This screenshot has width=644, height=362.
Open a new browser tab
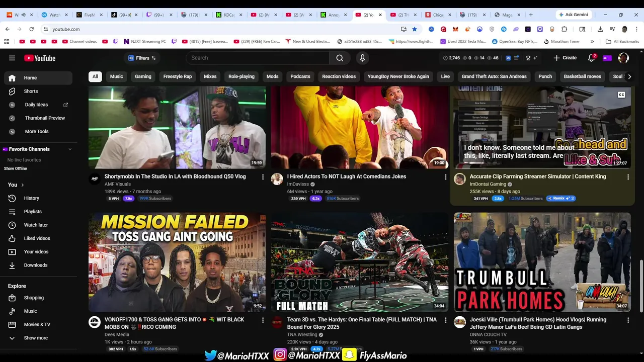pyautogui.click(x=531, y=15)
